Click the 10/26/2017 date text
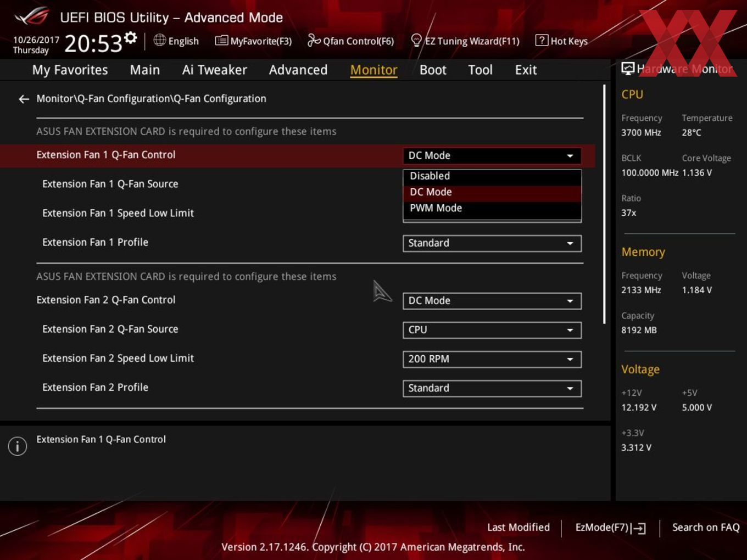The width and height of the screenshot is (747, 560). coord(36,40)
